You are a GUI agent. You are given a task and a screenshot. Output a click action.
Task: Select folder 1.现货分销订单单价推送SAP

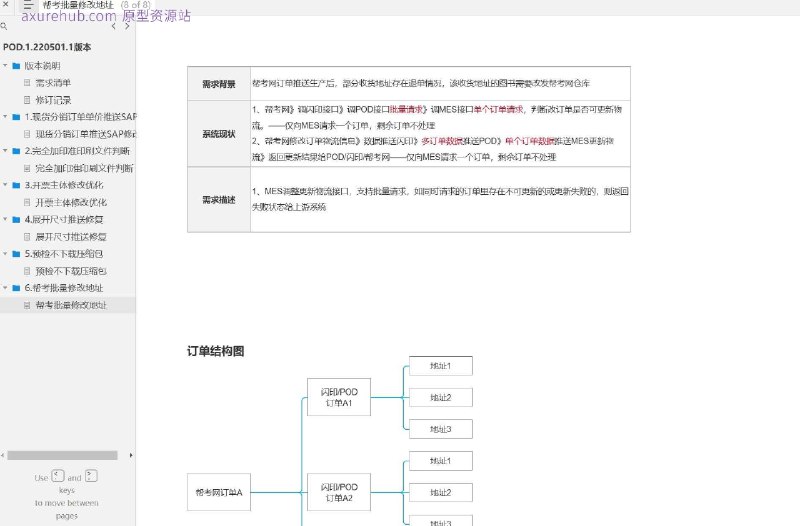coord(81,117)
